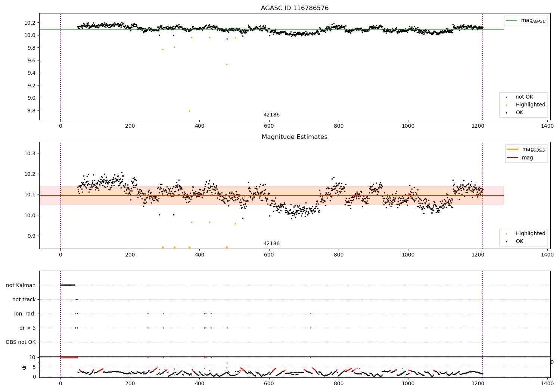Click the 800 x-tick under the bottom plot

click(x=339, y=383)
